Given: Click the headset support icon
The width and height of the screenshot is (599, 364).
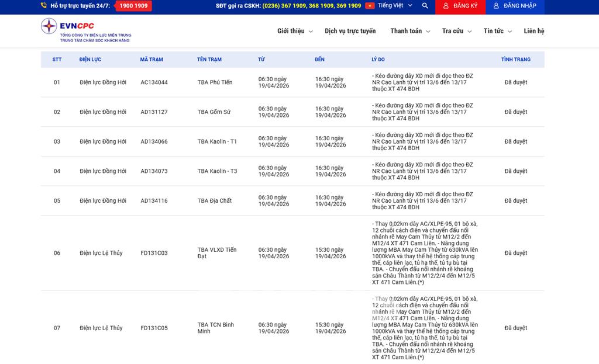Looking at the screenshot, I should (x=44, y=6).
